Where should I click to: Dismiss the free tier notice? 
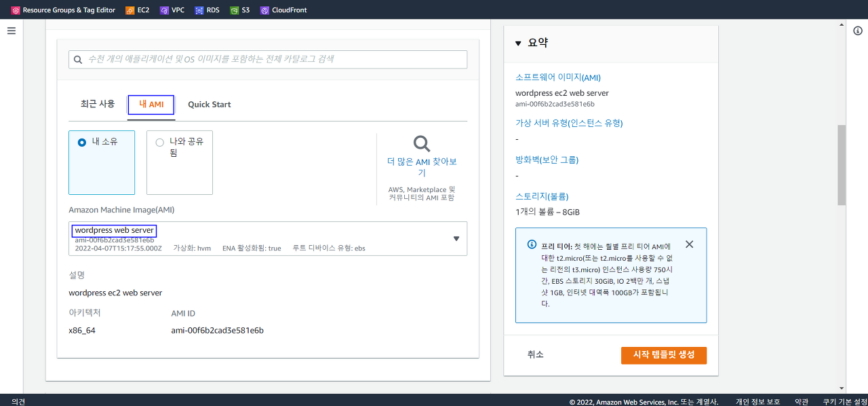tap(689, 244)
